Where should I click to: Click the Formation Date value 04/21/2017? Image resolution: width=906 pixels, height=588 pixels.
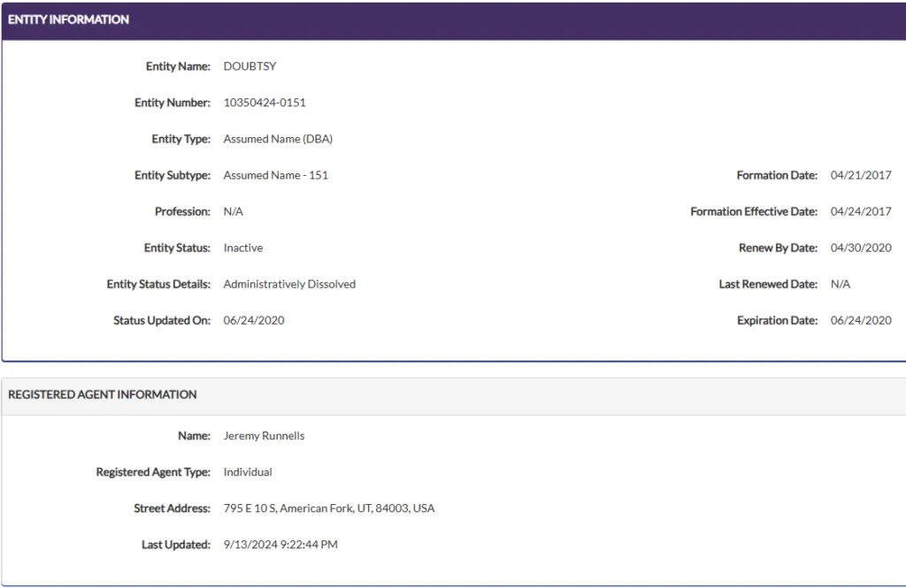(860, 175)
